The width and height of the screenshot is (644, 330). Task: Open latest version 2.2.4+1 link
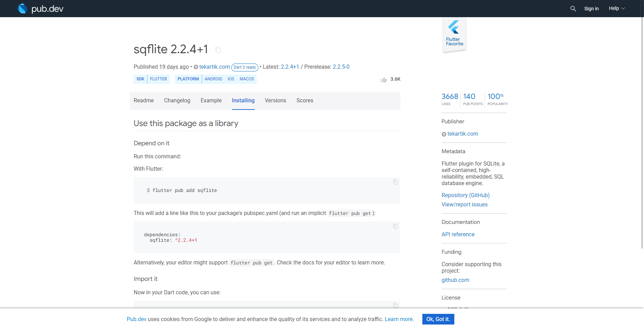290,67
